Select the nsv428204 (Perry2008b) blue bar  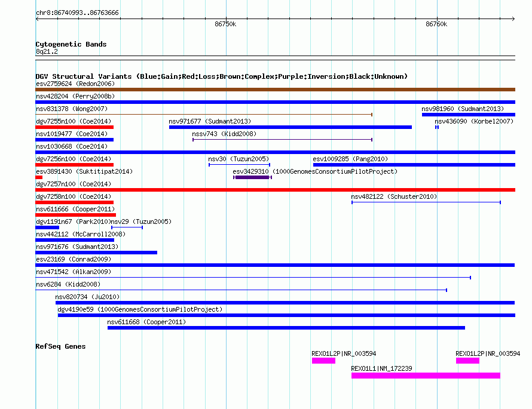(275, 102)
